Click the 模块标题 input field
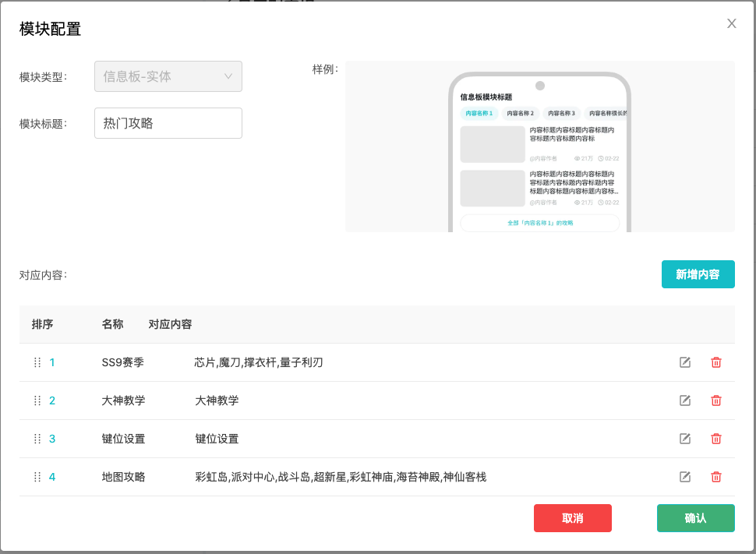Viewport: 756px width, 554px height. click(168, 123)
